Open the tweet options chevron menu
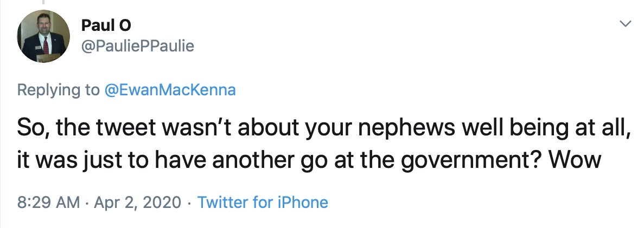 click(x=626, y=23)
